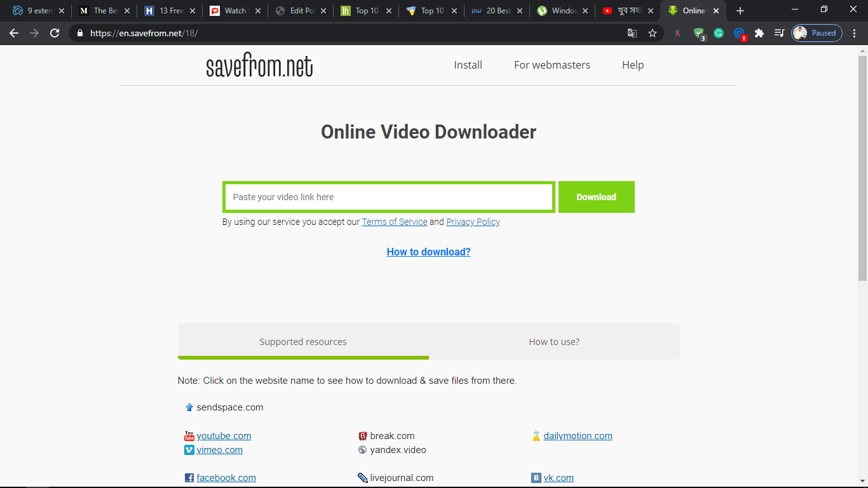Image resolution: width=868 pixels, height=488 pixels.
Task: Open the vimeo.com link
Action: tap(220, 450)
